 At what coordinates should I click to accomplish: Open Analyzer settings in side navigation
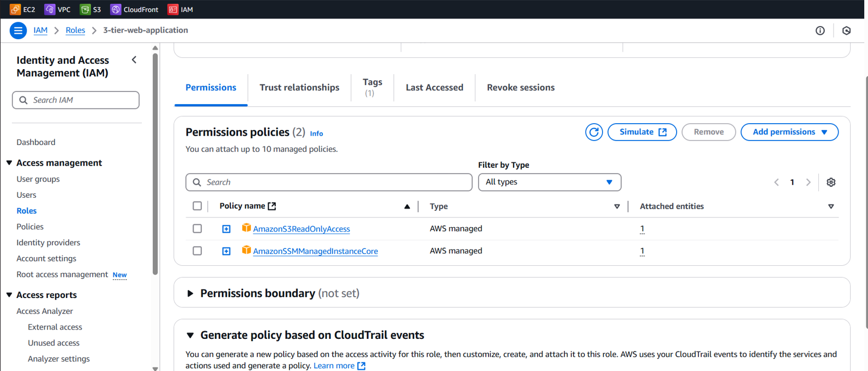tap(59, 359)
